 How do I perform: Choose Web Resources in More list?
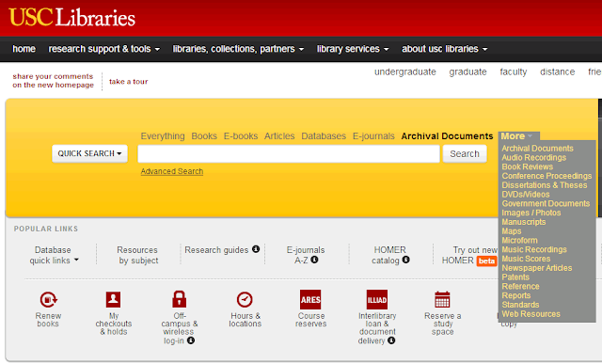point(531,314)
